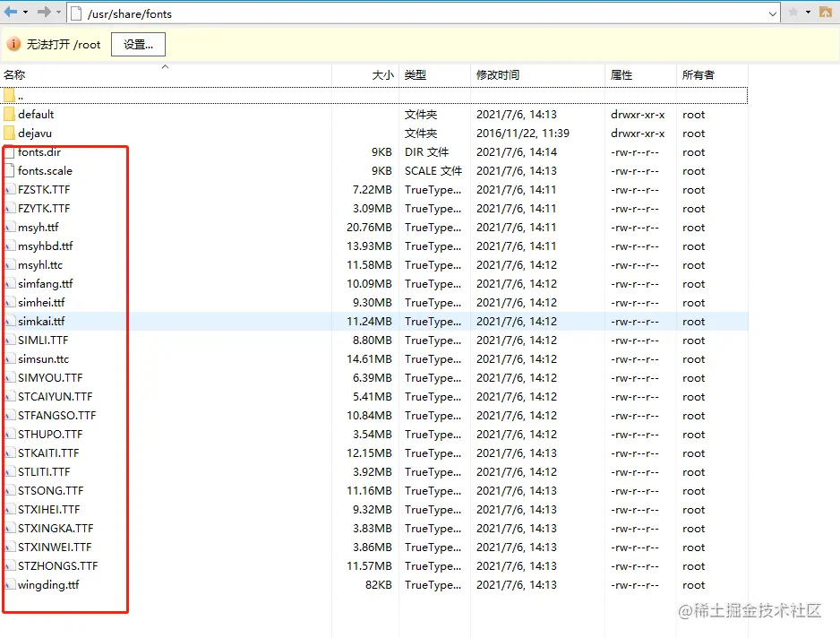This screenshot has height=638, width=840.
Task: Click the FZYTK.TTF font file icon
Action: (x=9, y=209)
